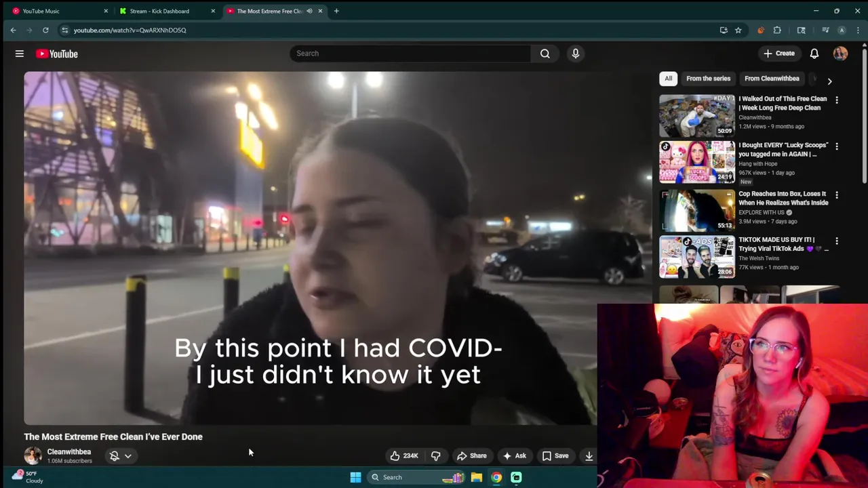The width and height of the screenshot is (868, 488).
Task: Click the EXPLORE WITH US channel name
Action: click(762, 212)
